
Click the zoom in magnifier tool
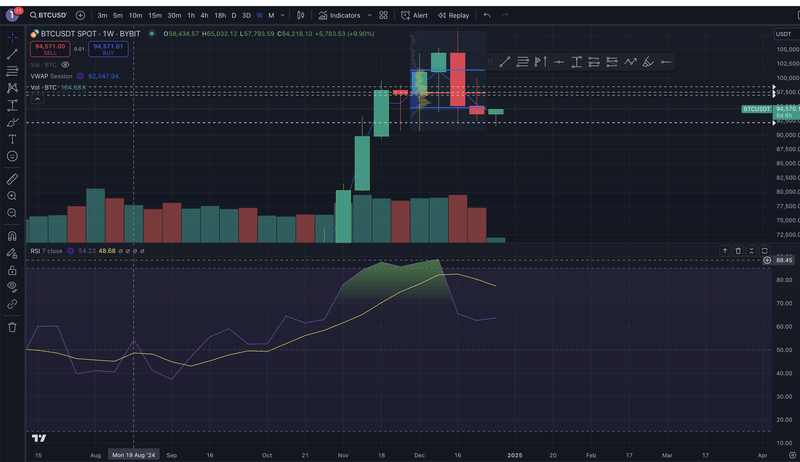12,196
